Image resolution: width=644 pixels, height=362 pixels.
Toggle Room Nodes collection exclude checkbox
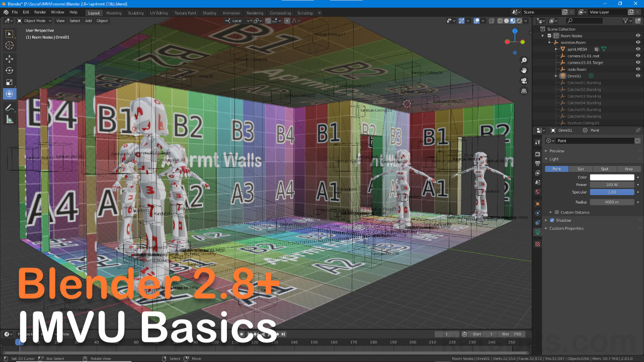point(549,36)
